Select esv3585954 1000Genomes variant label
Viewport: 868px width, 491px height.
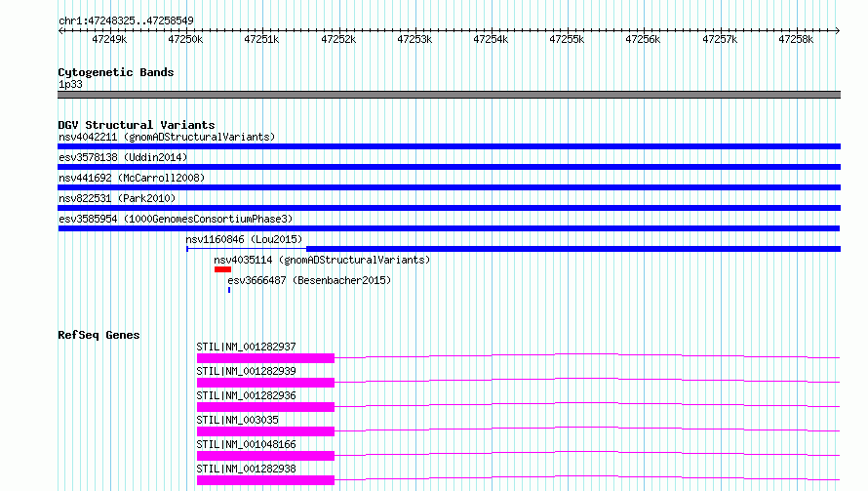click(176, 219)
